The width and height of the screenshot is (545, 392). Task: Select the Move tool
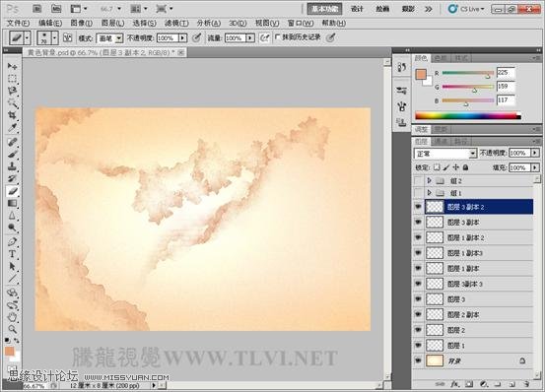pos(13,66)
